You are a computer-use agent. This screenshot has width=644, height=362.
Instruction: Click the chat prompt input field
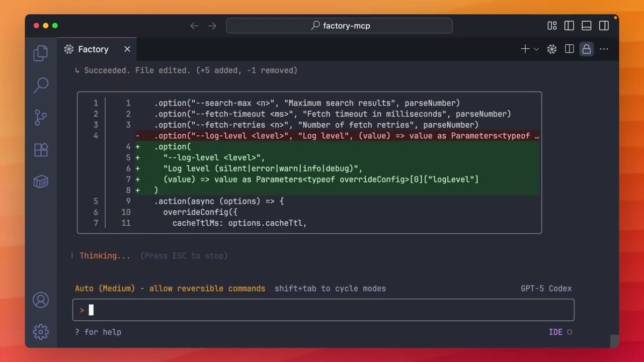coord(323,310)
